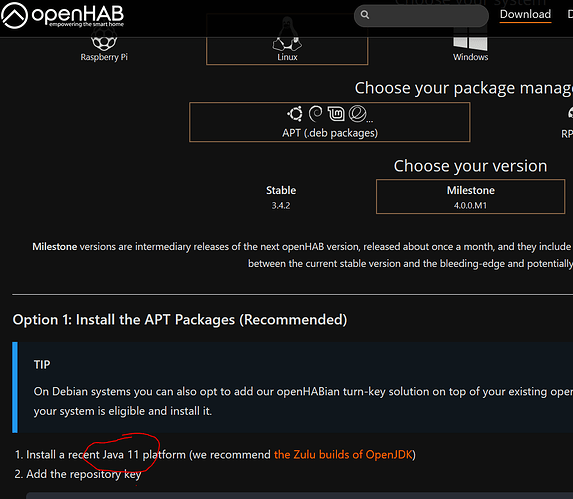Click the 'Add the repository key' step text

click(84, 474)
